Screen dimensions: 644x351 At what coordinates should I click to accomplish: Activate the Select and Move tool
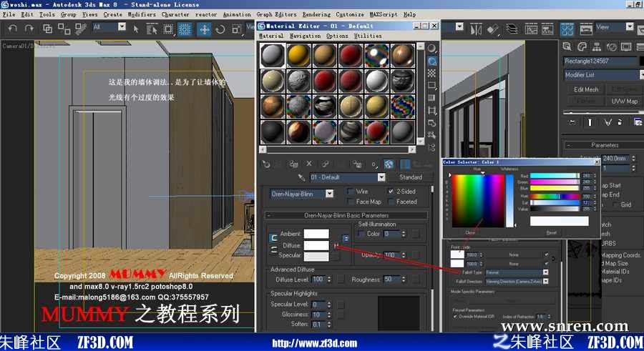(x=204, y=29)
